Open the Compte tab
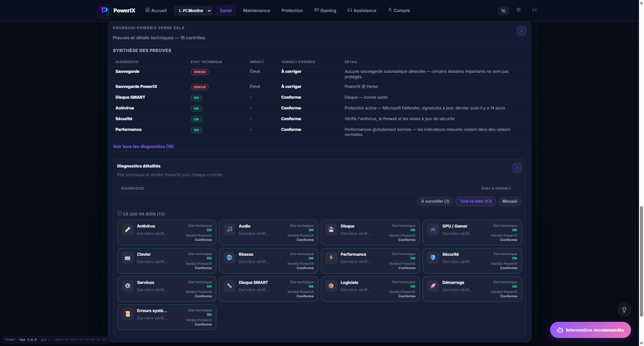This screenshot has height=346, width=644. coord(399,11)
